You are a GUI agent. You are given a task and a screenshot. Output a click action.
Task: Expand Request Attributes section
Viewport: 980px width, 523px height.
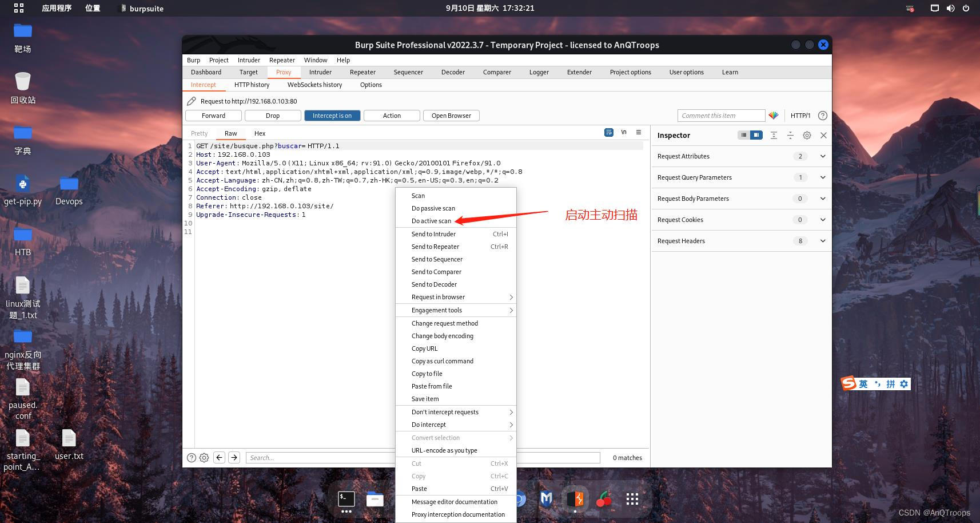pyautogui.click(x=741, y=156)
